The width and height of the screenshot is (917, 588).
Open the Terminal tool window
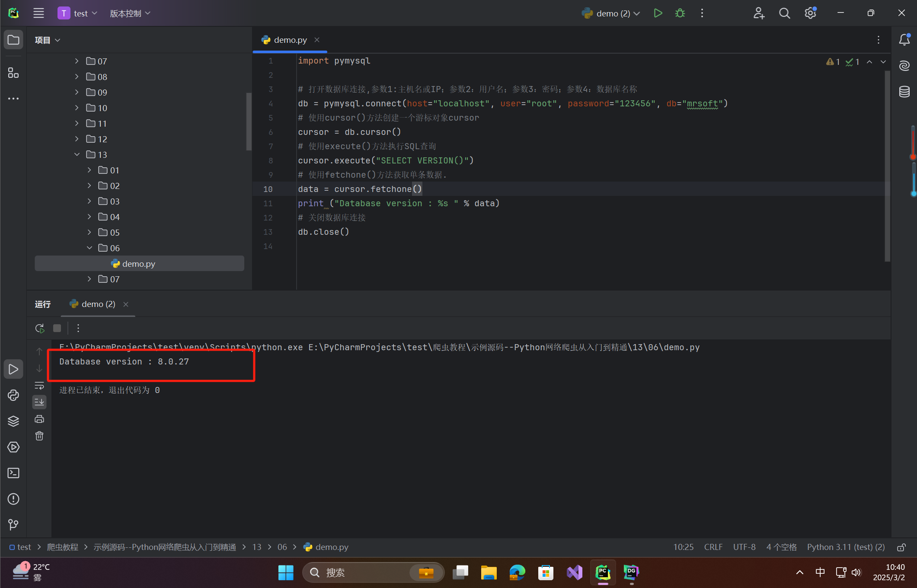[x=13, y=473]
